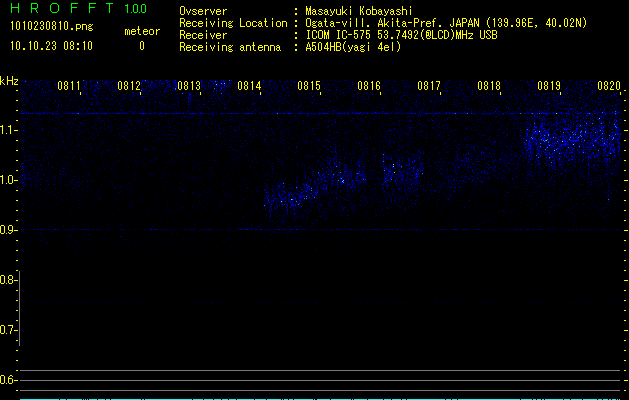This screenshot has width=629, height=400.
Task: Click the 0812 time marker
Action: (129, 86)
